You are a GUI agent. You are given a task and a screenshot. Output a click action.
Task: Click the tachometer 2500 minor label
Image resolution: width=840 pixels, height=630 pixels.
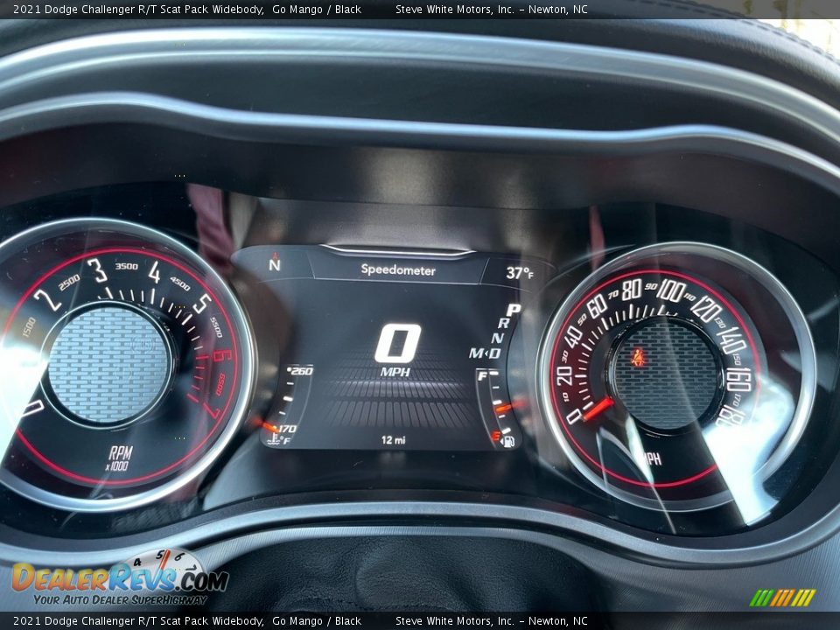[x=69, y=283]
